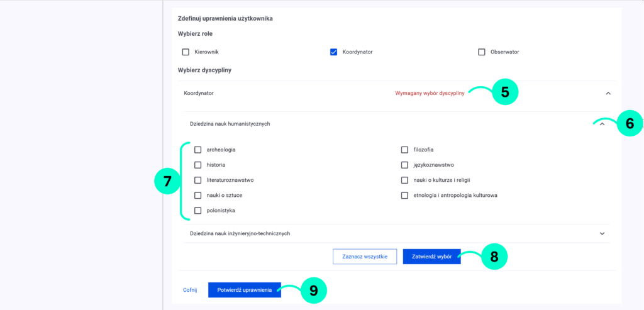
Task: Enable the Obserwator role checkbox
Action: point(482,52)
